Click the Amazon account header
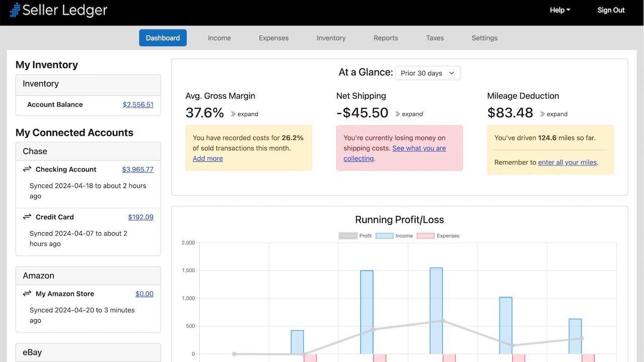644x362 pixels. (x=88, y=276)
